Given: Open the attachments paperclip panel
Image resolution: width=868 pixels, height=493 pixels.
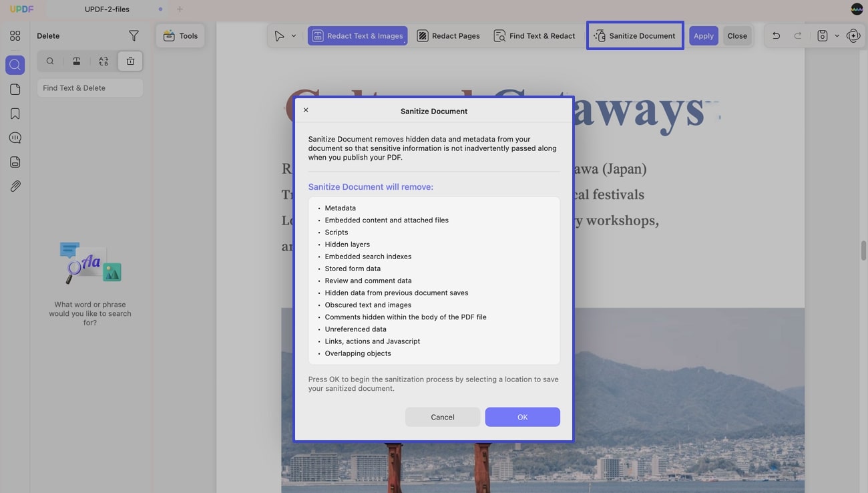Looking at the screenshot, I should (15, 186).
